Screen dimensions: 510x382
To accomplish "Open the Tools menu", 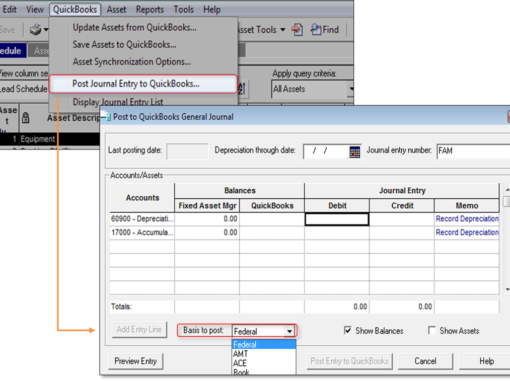I will pos(183,9).
